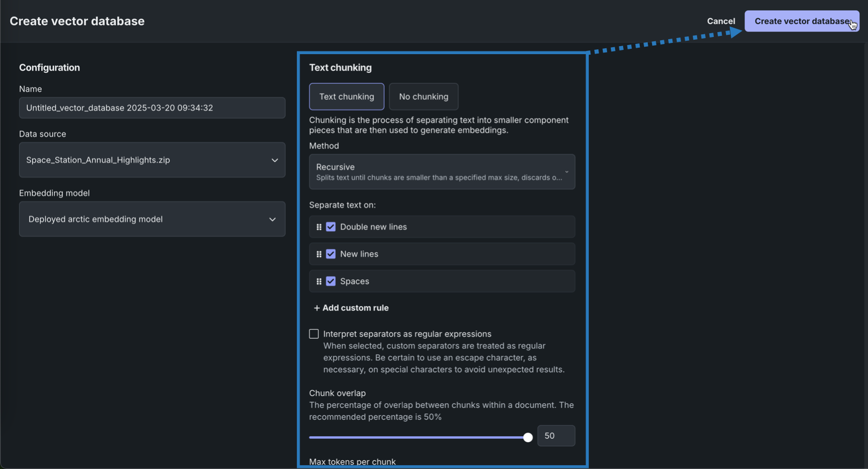This screenshot has width=868, height=469.
Task: Click the Chunk overlap slider handle
Action: [x=528, y=437]
